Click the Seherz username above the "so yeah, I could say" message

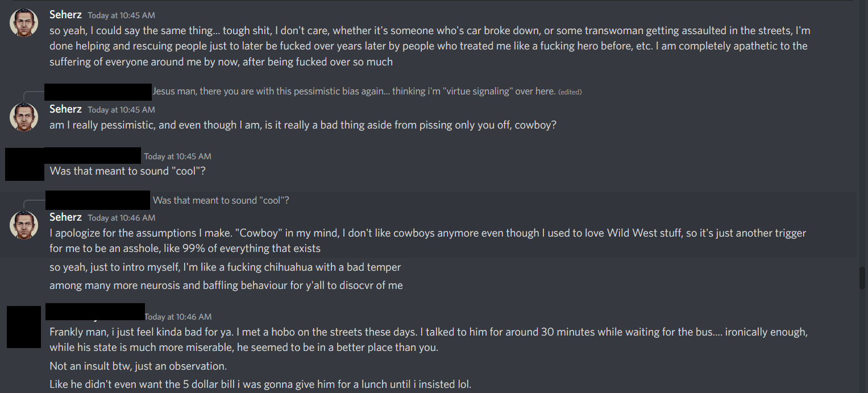coord(65,15)
